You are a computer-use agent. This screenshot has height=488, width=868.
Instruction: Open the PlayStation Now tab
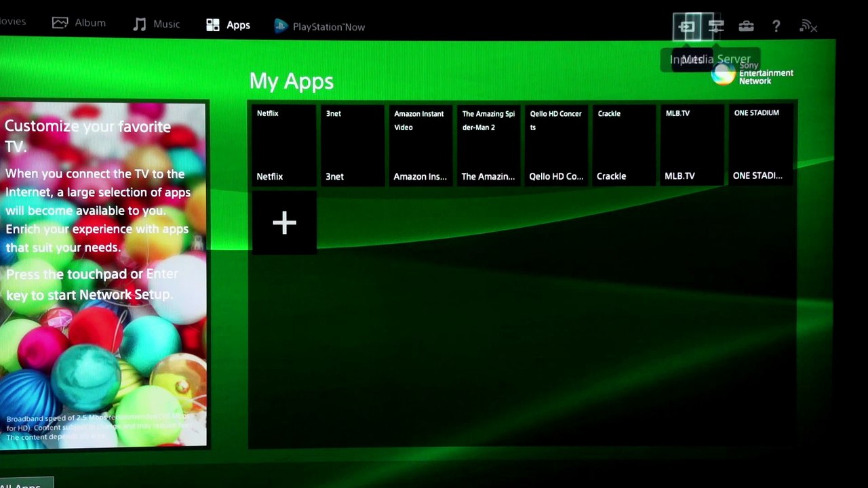tap(319, 26)
